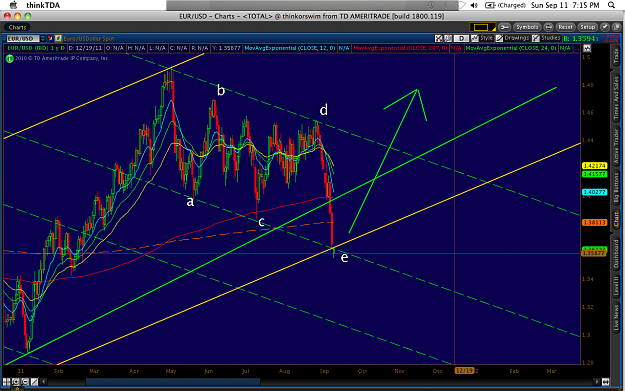
Task: Click the crossed-arrows expand chart icon
Action: [438, 38]
